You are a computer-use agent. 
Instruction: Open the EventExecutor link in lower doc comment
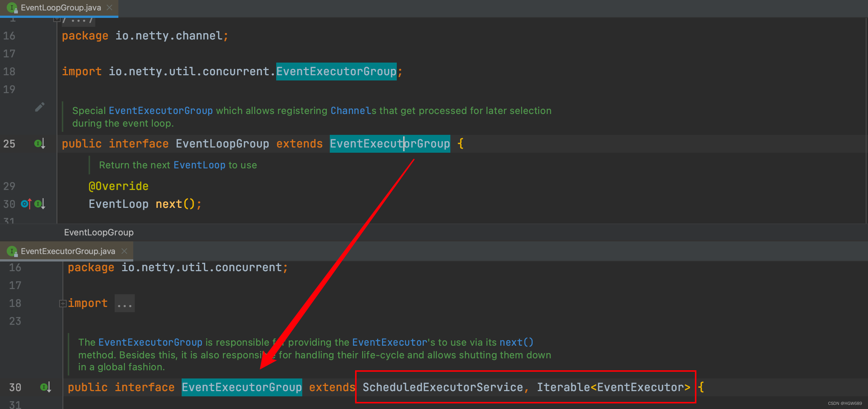(390, 342)
